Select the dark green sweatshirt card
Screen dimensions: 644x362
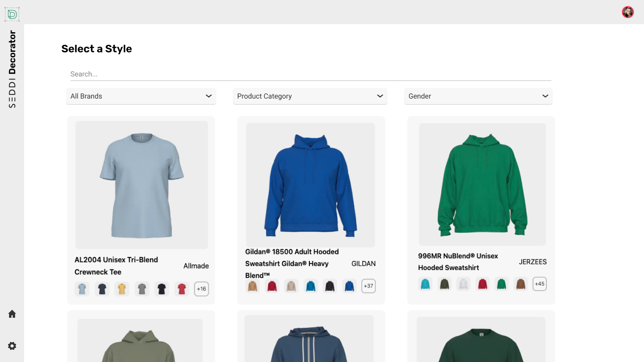[x=481, y=336]
